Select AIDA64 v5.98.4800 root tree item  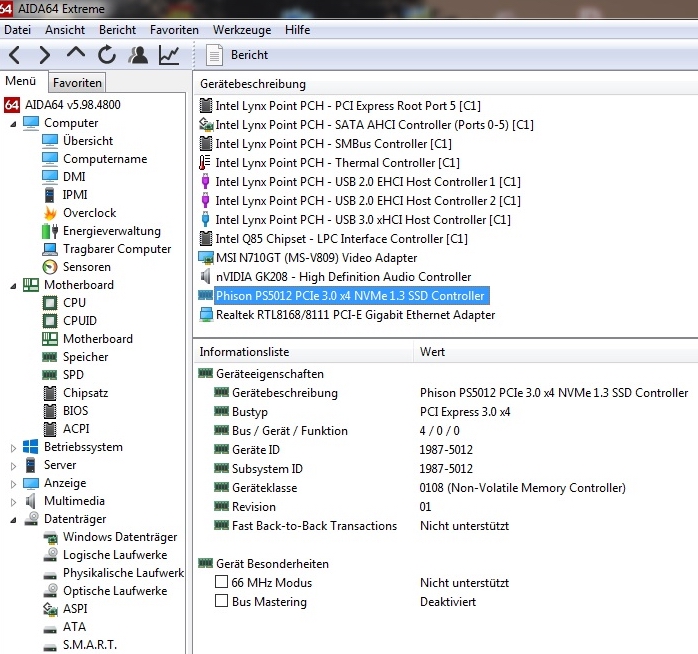coord(73,105)
